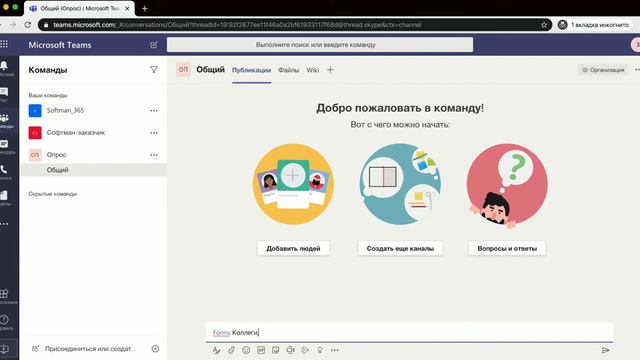Click the Ваши команды heading

click(48, 96)
